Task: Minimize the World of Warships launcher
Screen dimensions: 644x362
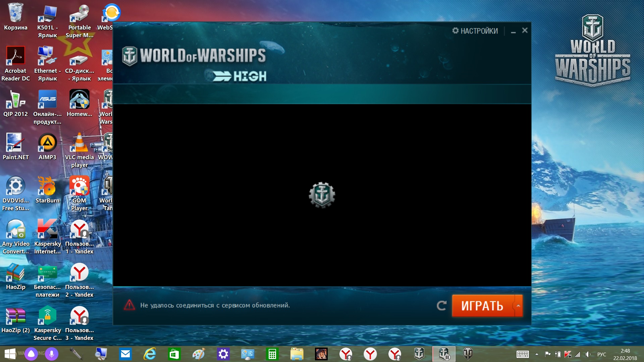Action: tap(513, 31)
